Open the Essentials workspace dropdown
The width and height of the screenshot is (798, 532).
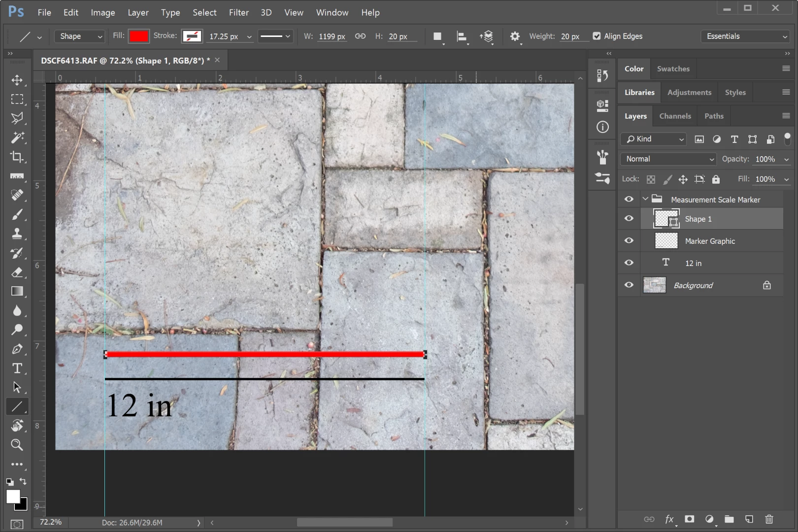746,36
